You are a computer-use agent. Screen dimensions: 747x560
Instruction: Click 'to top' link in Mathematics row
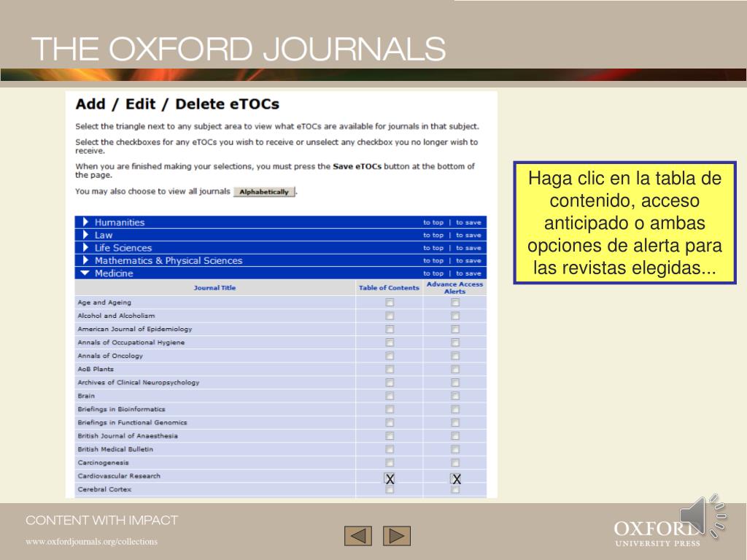433,261
